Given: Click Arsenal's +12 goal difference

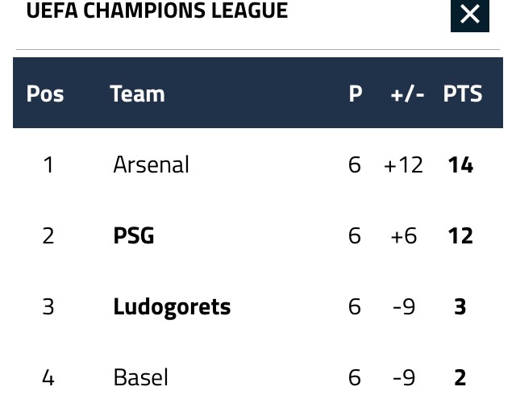Looking at the screenshot, I should point(403,164).
